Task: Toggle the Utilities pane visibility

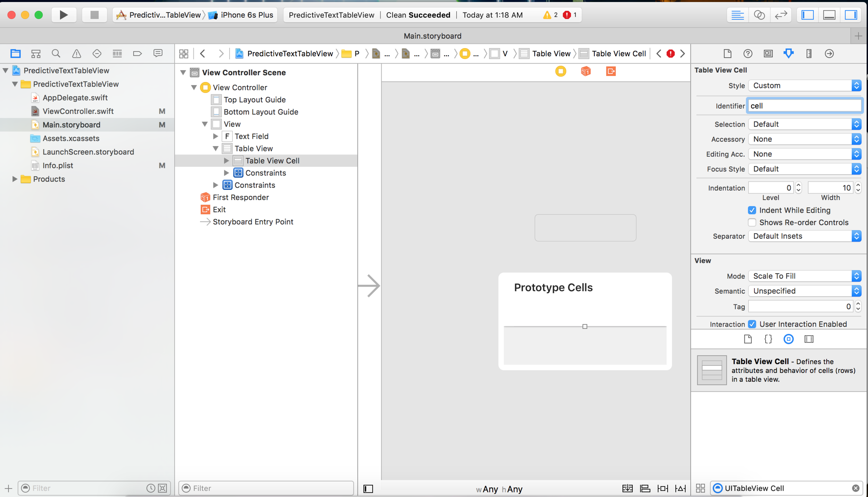Action: point(851,15)
